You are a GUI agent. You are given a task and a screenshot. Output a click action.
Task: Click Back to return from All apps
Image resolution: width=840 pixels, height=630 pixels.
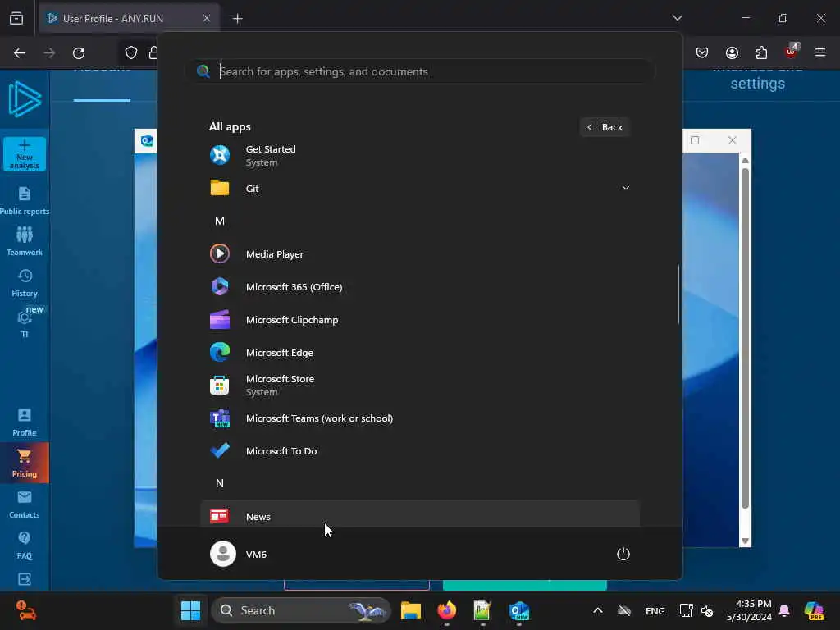pyautogui.click(x=605, y=127)
